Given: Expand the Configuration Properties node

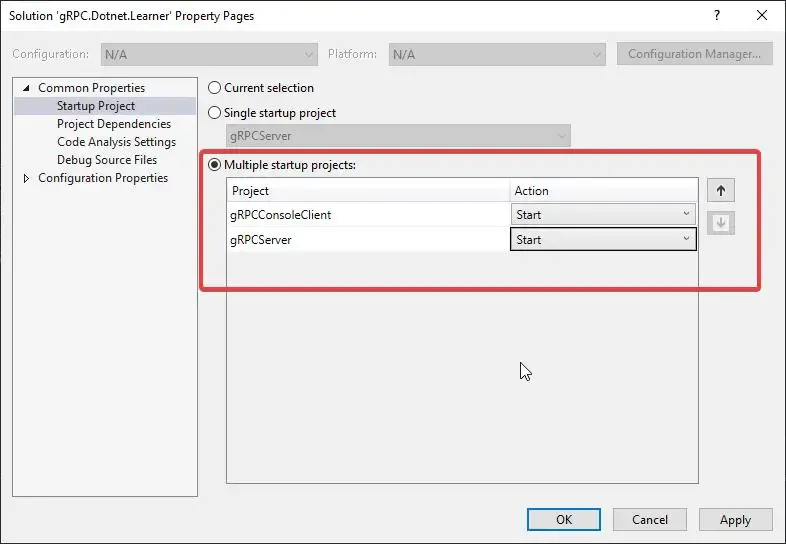Looking at the screenshot, I should click(x=26, y=178).
